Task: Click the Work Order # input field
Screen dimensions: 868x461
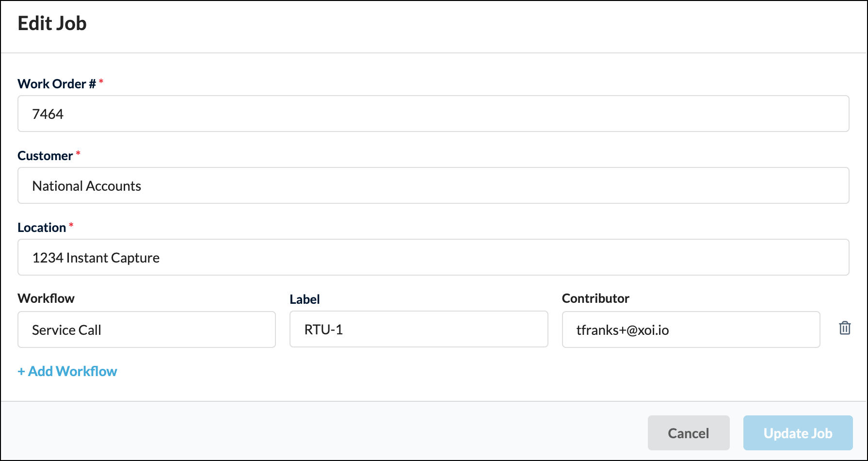Action: point(433,114)
